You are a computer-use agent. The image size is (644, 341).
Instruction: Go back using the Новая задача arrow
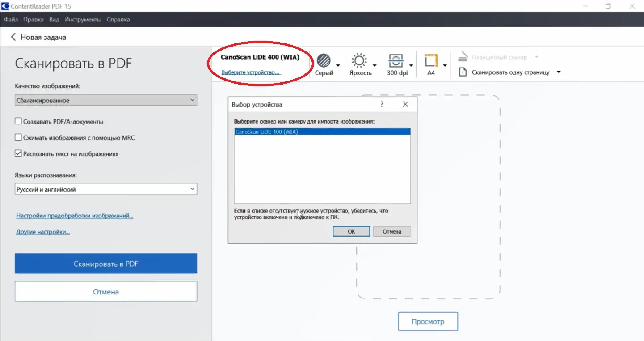(13, 37)
